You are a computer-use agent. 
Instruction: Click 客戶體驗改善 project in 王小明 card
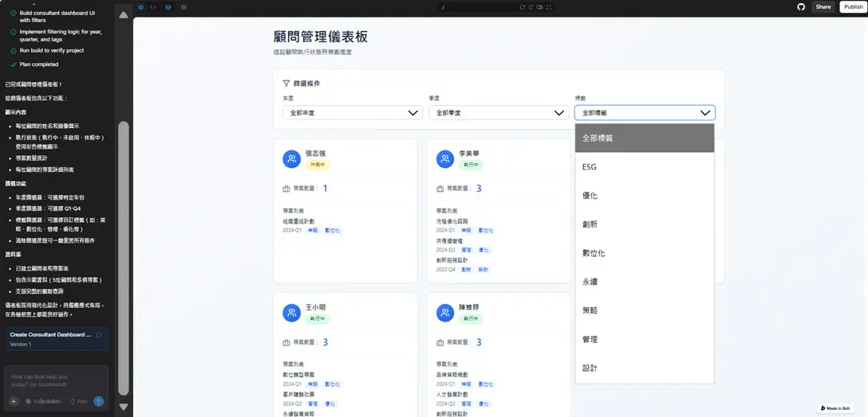(x=298, y=395)
